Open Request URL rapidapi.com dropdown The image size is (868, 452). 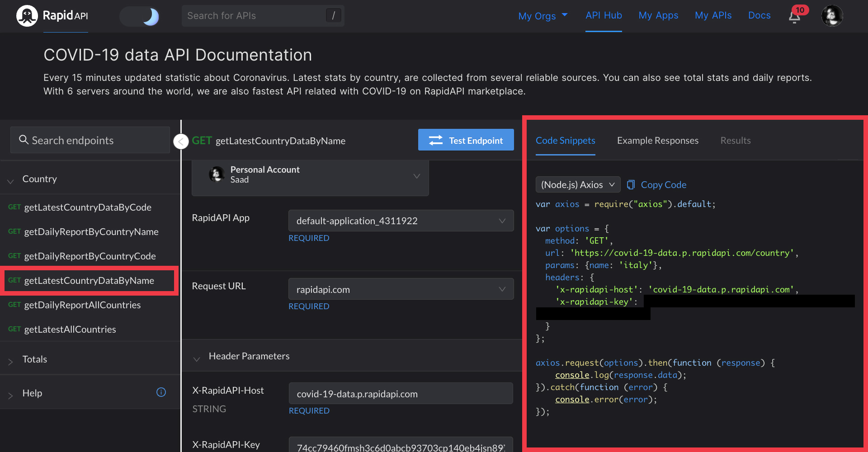click(x=401, y=289)
